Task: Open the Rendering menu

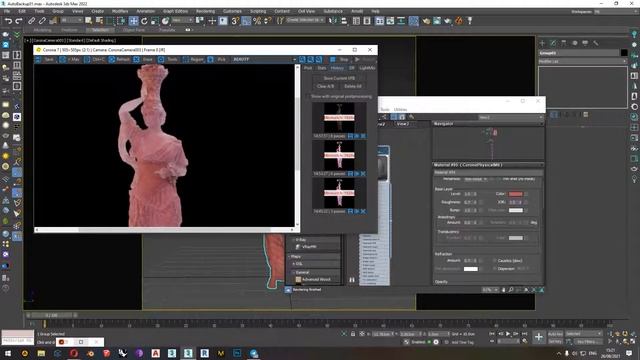Action: coord(205,11)
